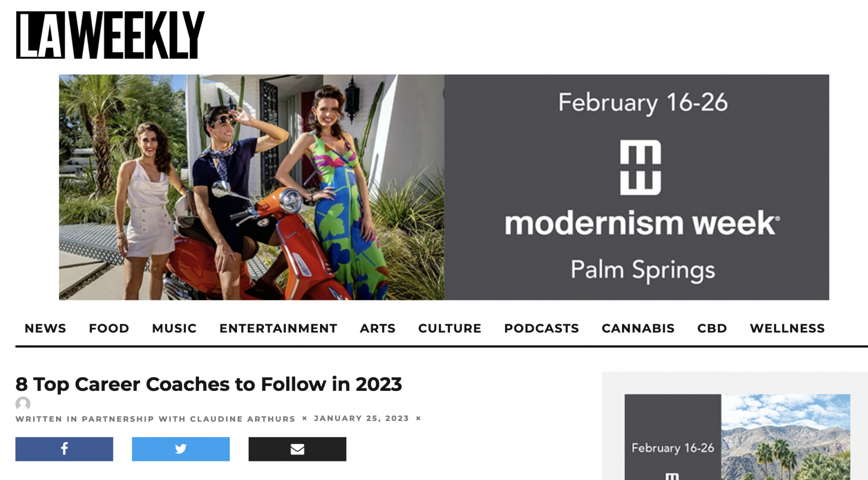Click the author avatar icon
Screen dimensions: 868x480
click(23, 404)
